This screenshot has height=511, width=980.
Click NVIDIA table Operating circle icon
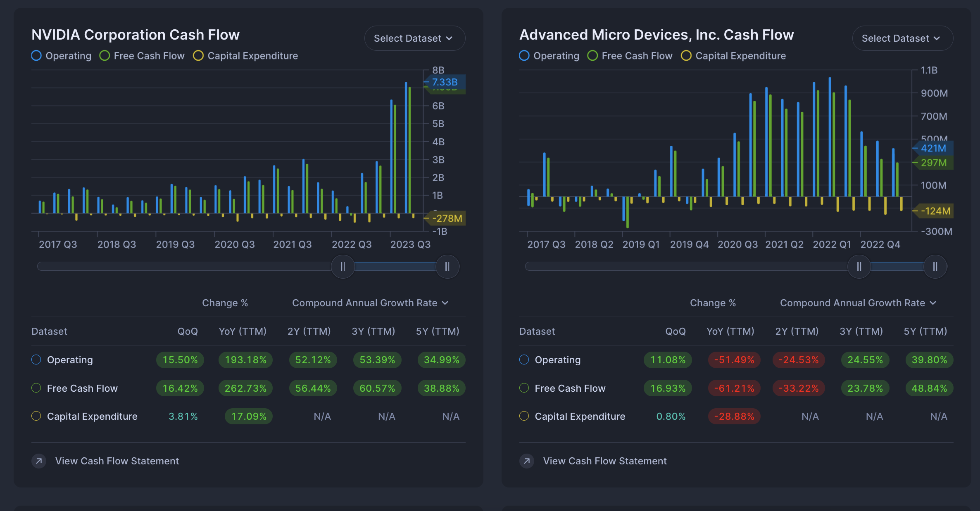(x=36, y=360)
